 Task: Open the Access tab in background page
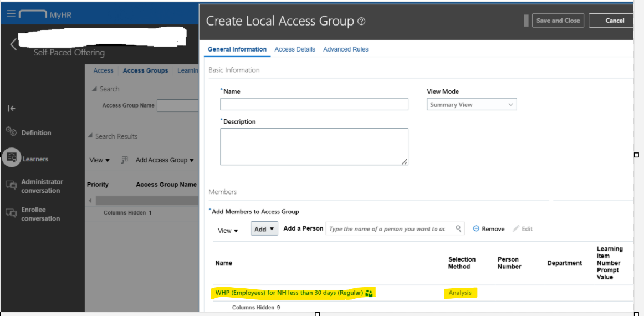coord(103,70)
